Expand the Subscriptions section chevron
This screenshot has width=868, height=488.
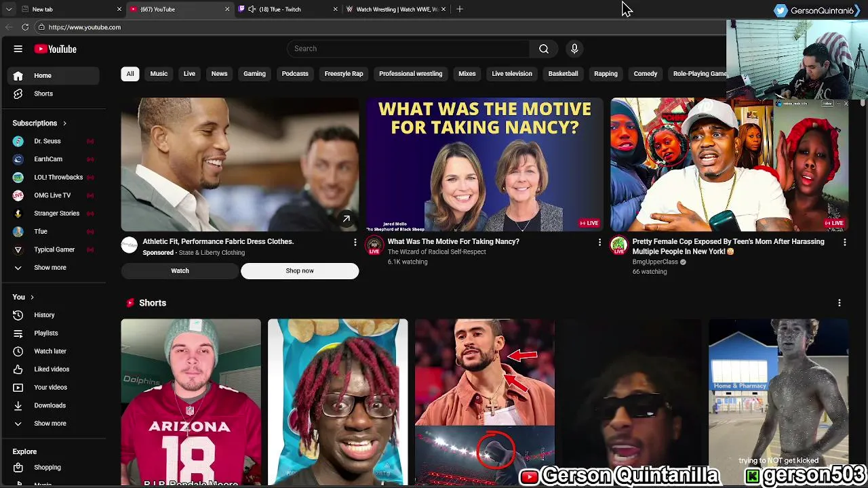(64, 123)
